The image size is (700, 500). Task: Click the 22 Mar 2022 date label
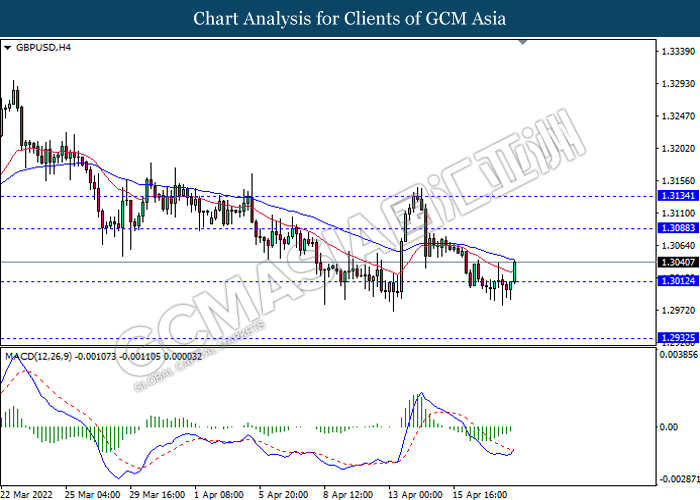click(x=27, y=494)
